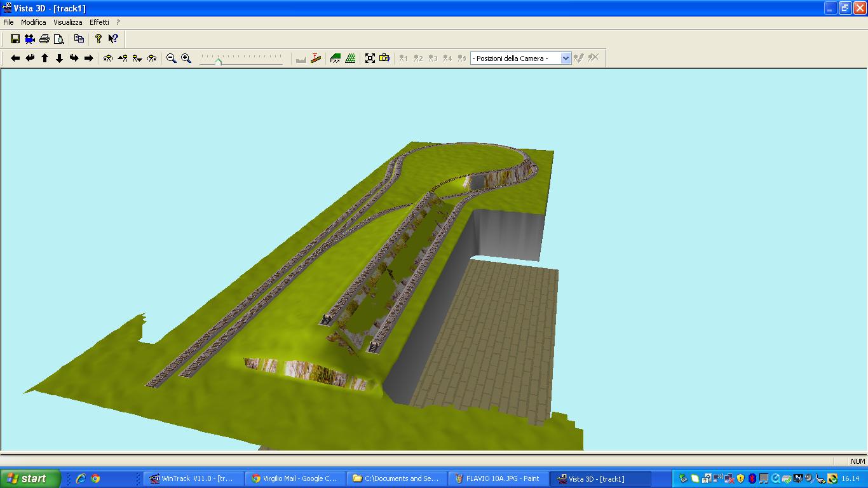Move view left with left arrow
Screen dimensions: 868x488
pos(15,58)
